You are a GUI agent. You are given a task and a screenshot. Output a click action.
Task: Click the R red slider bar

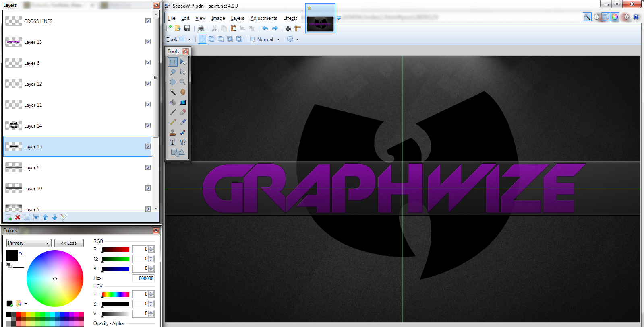coord(116,249)
